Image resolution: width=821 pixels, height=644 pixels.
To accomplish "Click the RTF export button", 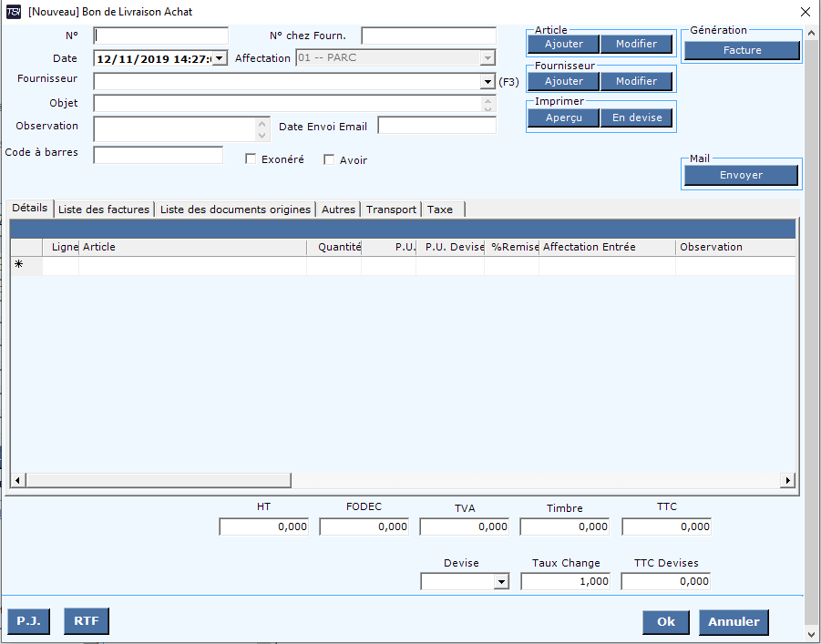I will point(87,621).
